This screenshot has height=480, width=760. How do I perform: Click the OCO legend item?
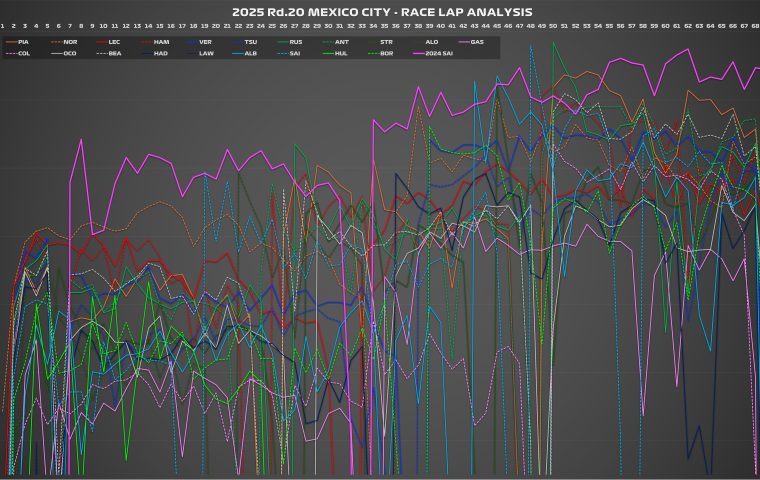point(69,52)
